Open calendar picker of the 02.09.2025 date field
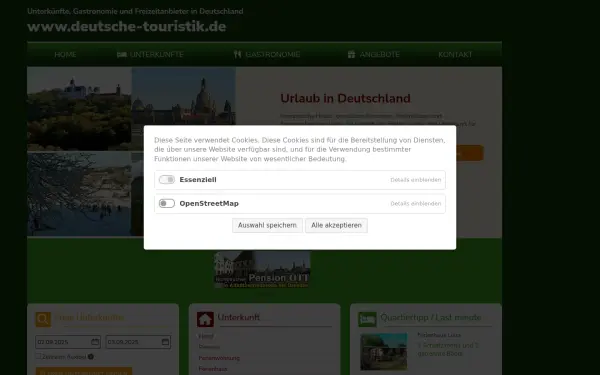Screen dimensions: 600x375 click(x=95, y=342)
